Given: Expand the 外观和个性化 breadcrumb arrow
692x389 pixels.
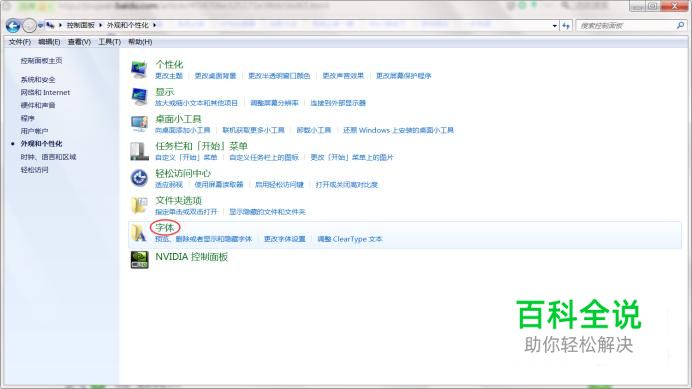Looking at the screenshot, I should point(154,25).
